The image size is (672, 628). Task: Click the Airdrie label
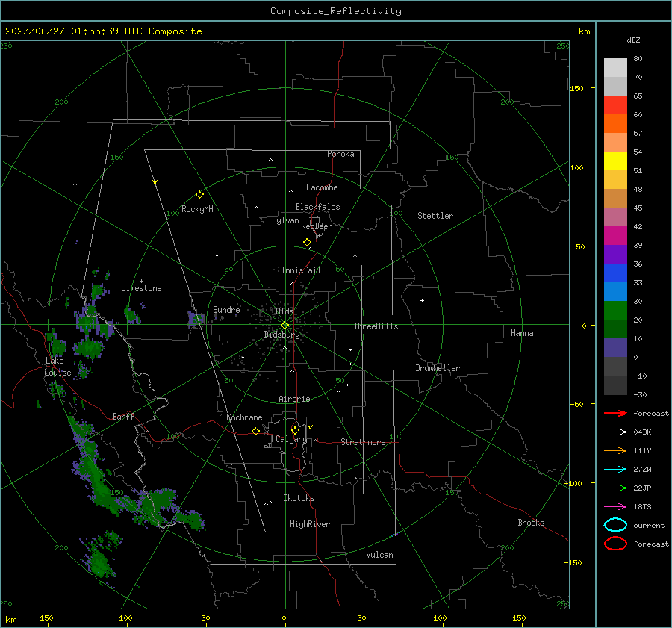[294, 399]
